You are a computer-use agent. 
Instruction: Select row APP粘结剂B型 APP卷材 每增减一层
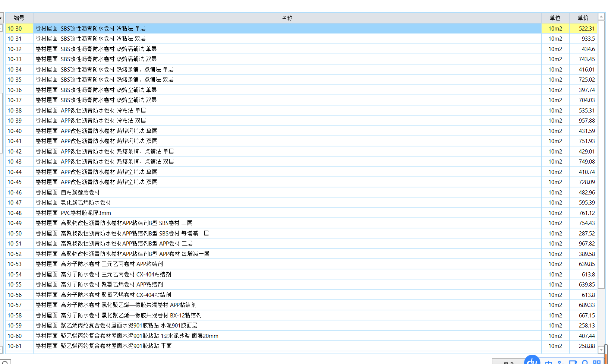coord(287,254)
